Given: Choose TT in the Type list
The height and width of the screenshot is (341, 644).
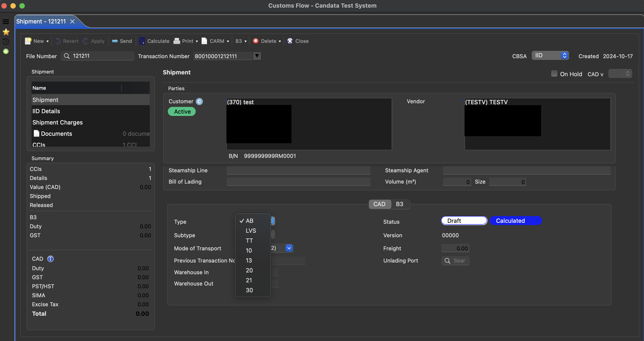Looking at the screenshot, I should tap(253, 240).
